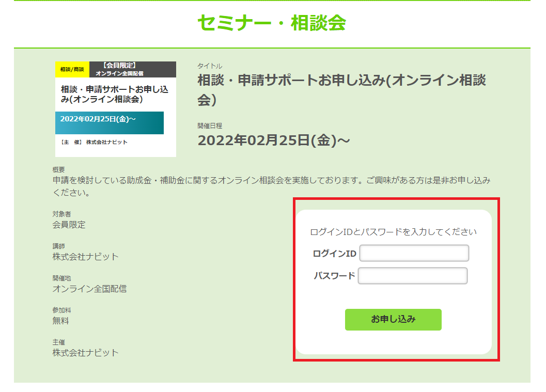Click the 概要 description paragraph
Image resolution: width=546 pixels, height=392 pixels.
pyautogui.click(x=271, y=186)
